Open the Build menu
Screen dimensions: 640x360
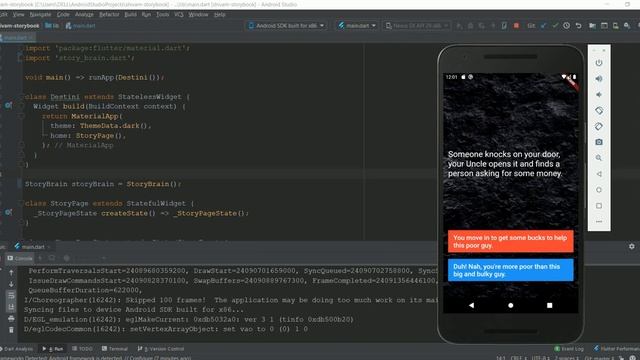click(x=130, y=14)
